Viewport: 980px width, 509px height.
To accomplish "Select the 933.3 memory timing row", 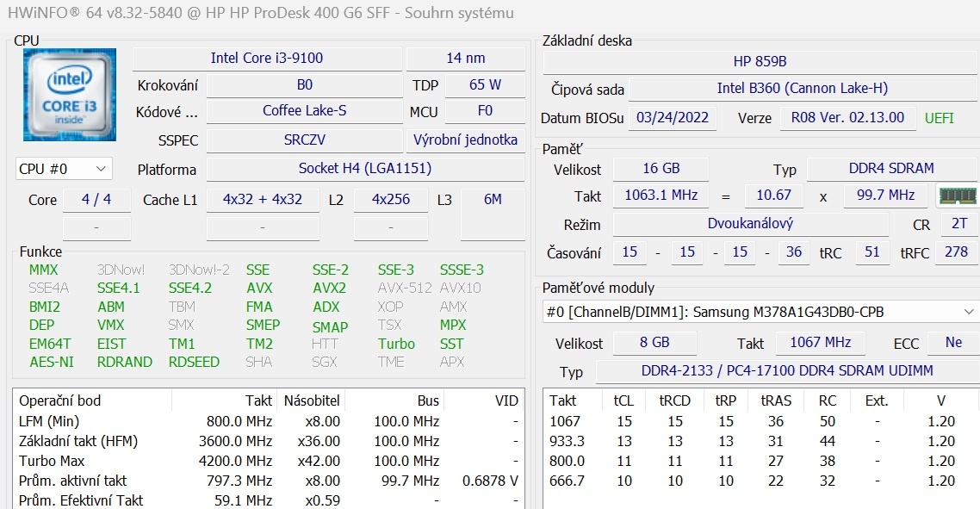I will (x=758, y=441).
